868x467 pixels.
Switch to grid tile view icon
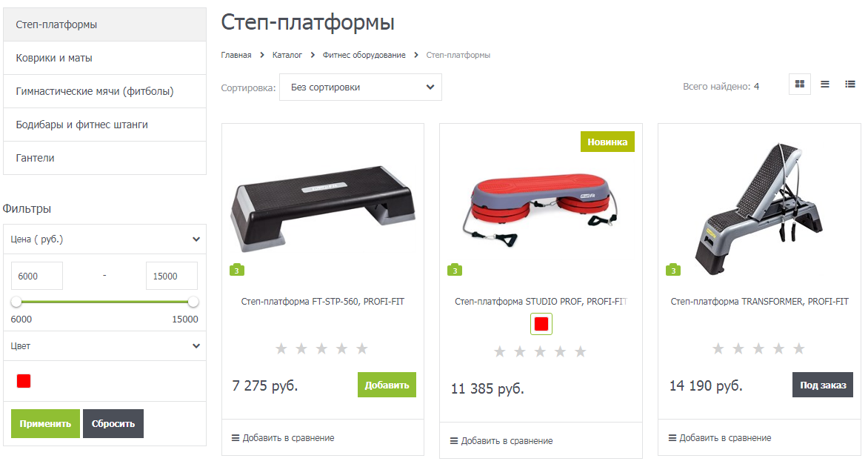click(799, 85)
